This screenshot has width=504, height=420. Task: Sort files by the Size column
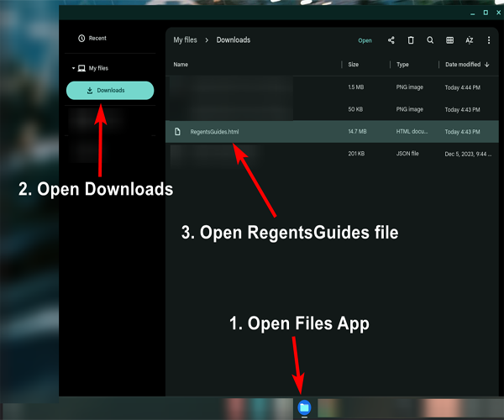(x=353, y=65)
